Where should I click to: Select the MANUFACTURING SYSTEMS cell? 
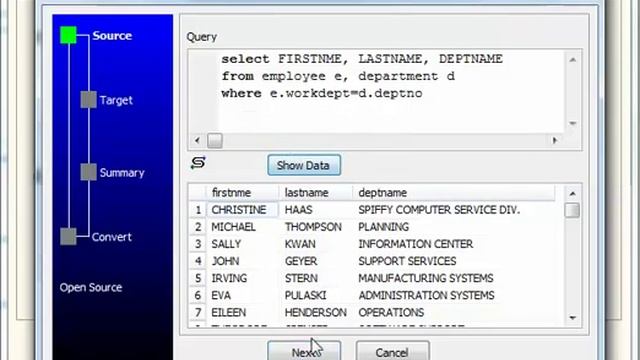coord(454,278)
